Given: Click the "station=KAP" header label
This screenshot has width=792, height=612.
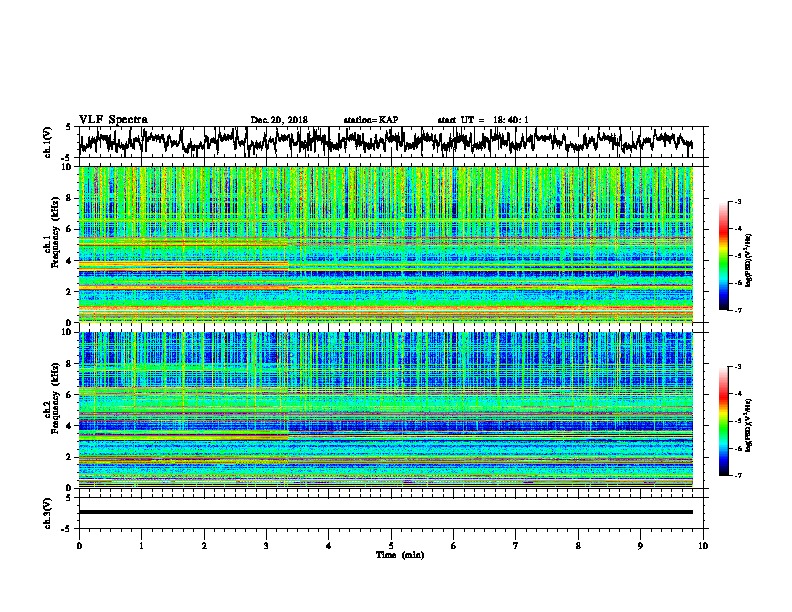Looking at the screenshot, I should point(371,120).
